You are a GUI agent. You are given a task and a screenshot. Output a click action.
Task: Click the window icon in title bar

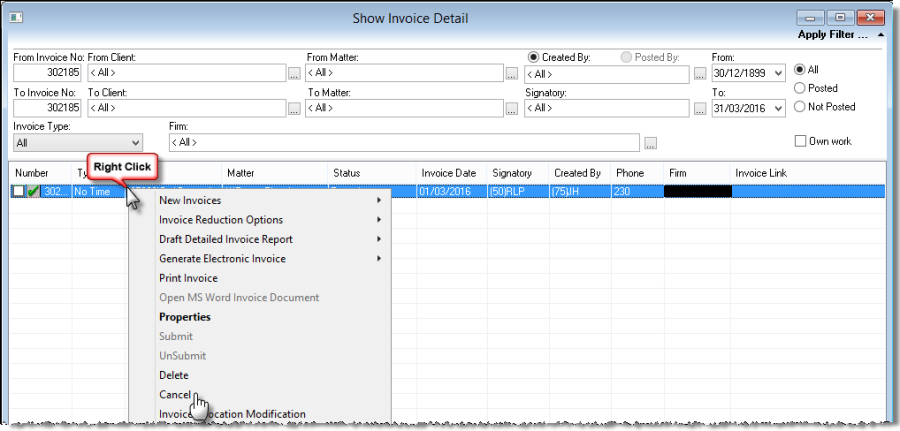16,18
